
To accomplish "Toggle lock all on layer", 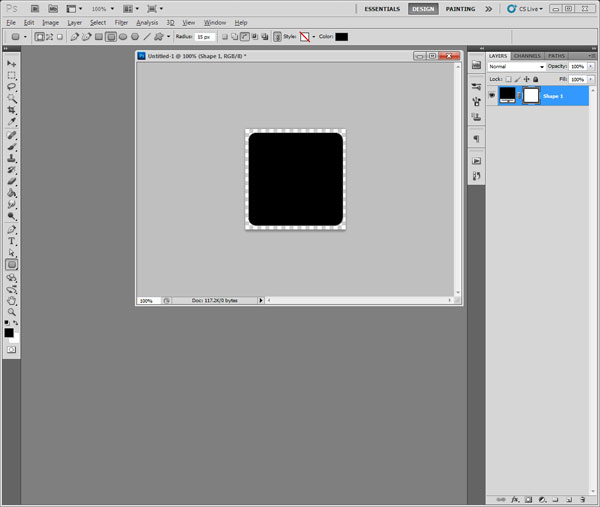I will (536, 79).
